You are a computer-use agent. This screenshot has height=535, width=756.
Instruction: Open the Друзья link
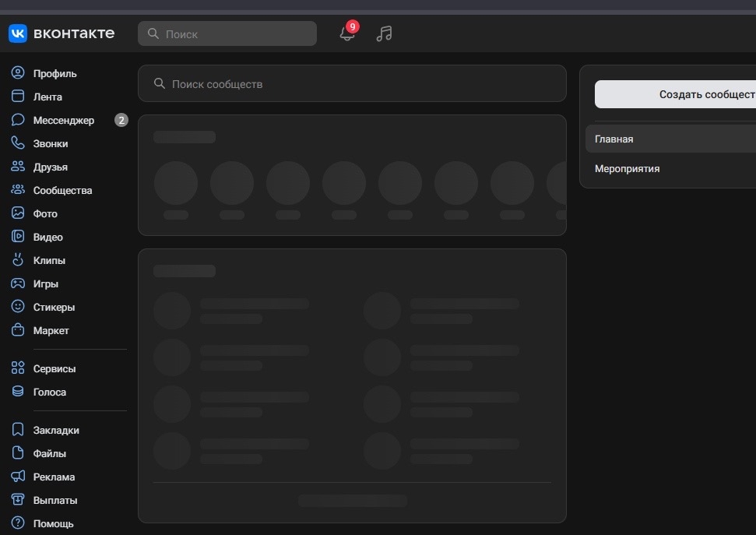click(x=51, y=167)
